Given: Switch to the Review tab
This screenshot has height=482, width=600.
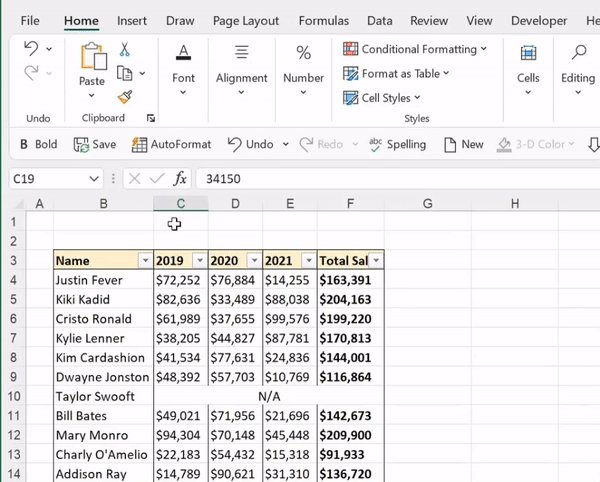Looking at the screenshot, I should pyautogui.click(x=429, y=21).
